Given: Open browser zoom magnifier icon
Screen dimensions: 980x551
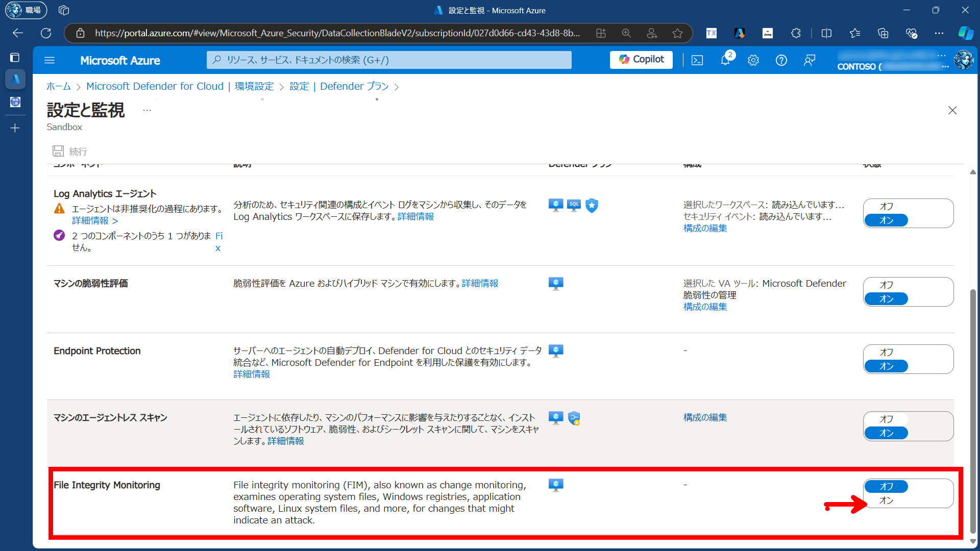Looking at the screenshot, I should coord(626,33).
